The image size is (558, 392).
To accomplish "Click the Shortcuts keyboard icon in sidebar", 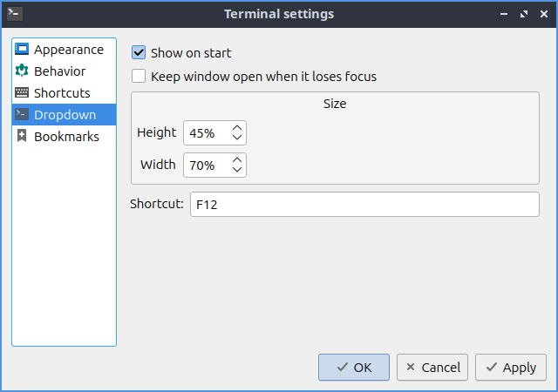I will click(23, 93).
